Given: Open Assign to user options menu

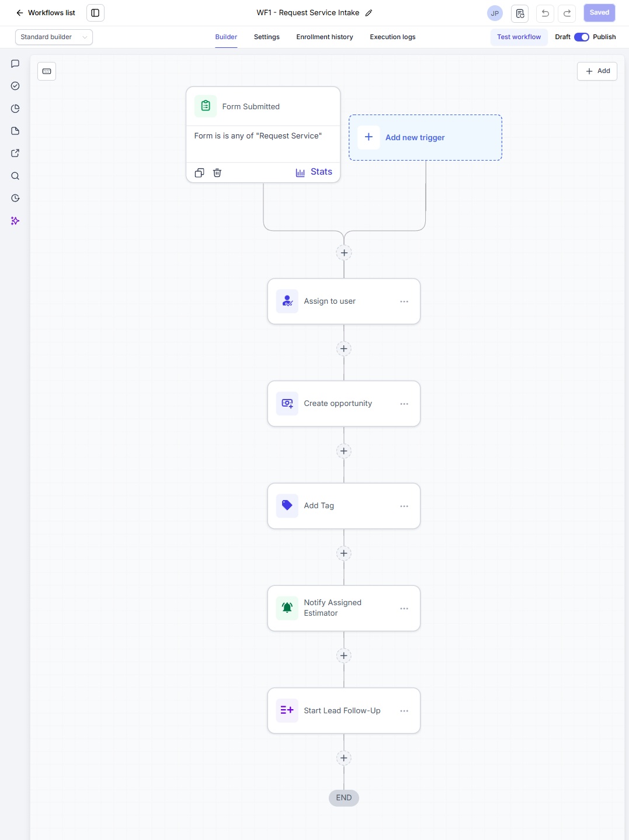Looking at the screenshot, I should [404, 301].
